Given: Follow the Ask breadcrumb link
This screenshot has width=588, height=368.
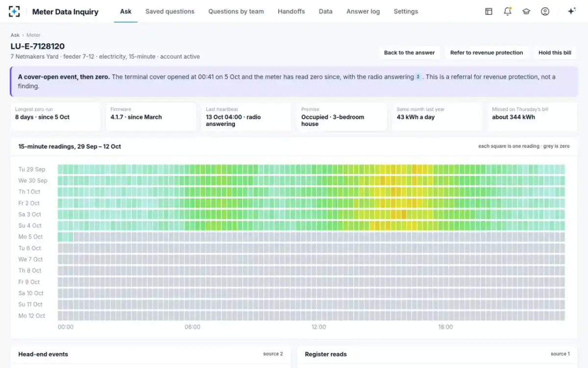Looking at the screenshot, I should click(x=15, y=35).
